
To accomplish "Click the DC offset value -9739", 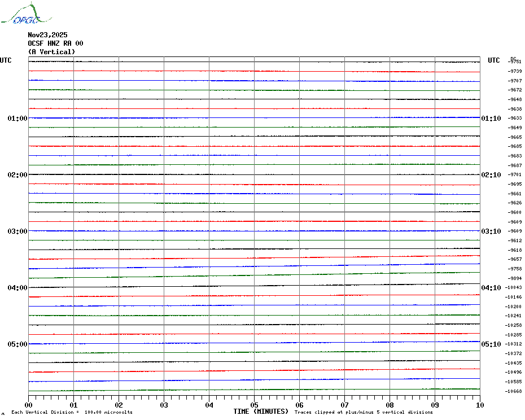I will click(x=515, y=71).
